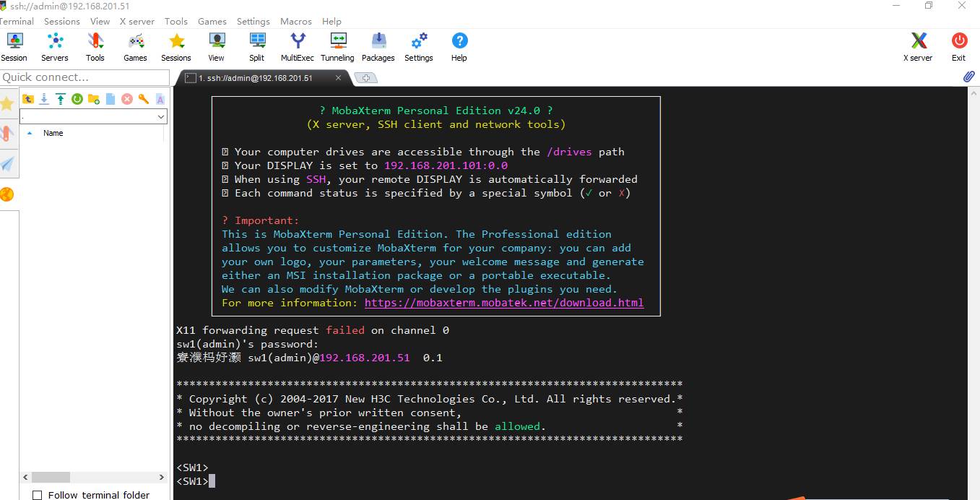Open the Terminal menu
The image size is (980, 500).
coord(17,21)
